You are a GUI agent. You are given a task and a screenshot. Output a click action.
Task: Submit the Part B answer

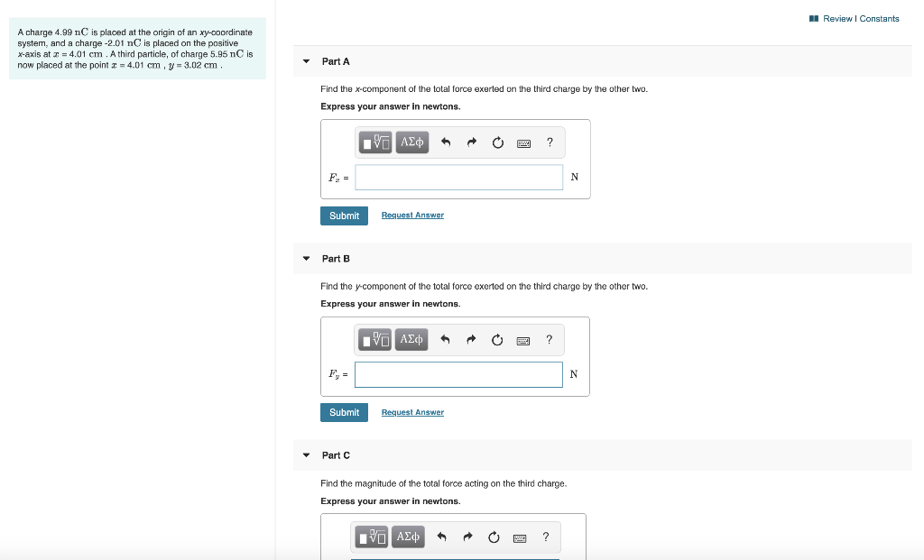click(344, 412)
